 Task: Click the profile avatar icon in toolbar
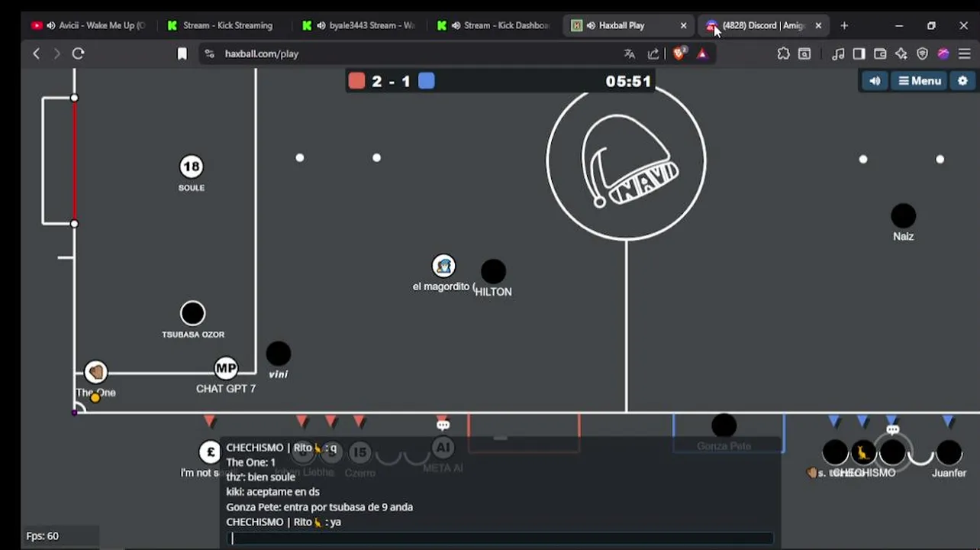(x=943, y=53)
